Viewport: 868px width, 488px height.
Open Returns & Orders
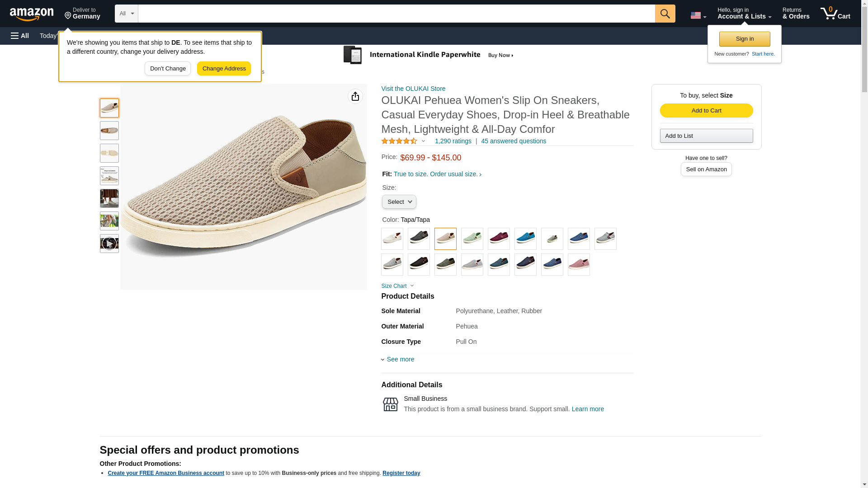[795, 14]
